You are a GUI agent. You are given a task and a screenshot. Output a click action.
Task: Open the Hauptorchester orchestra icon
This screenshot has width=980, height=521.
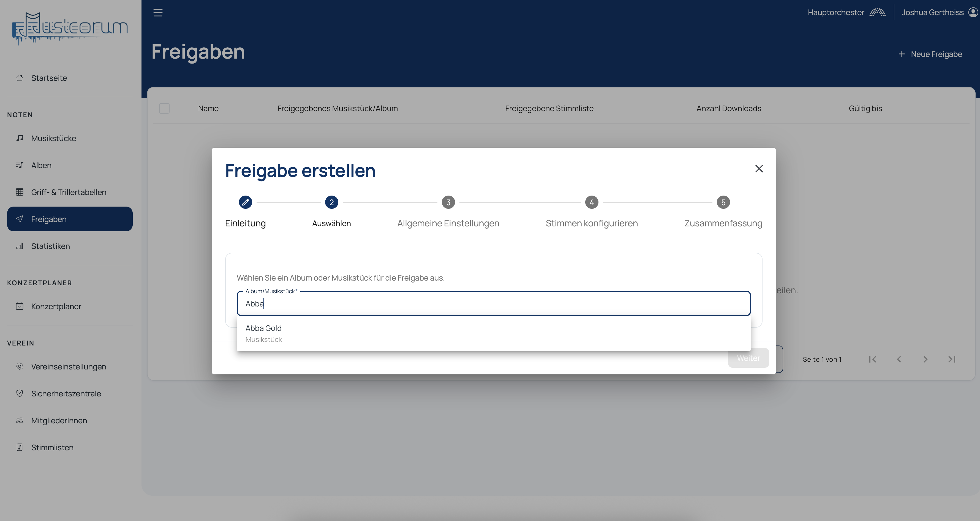click(877, 13)
